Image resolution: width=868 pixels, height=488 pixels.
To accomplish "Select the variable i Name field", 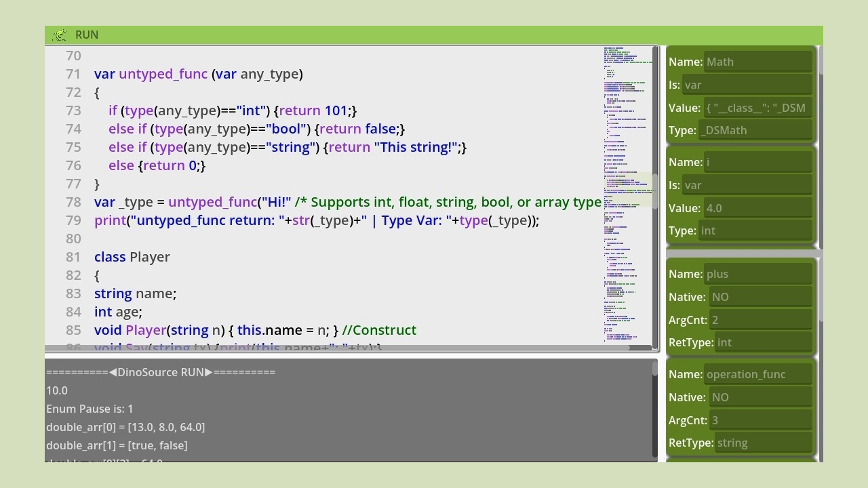I will [x=758, y=162].
